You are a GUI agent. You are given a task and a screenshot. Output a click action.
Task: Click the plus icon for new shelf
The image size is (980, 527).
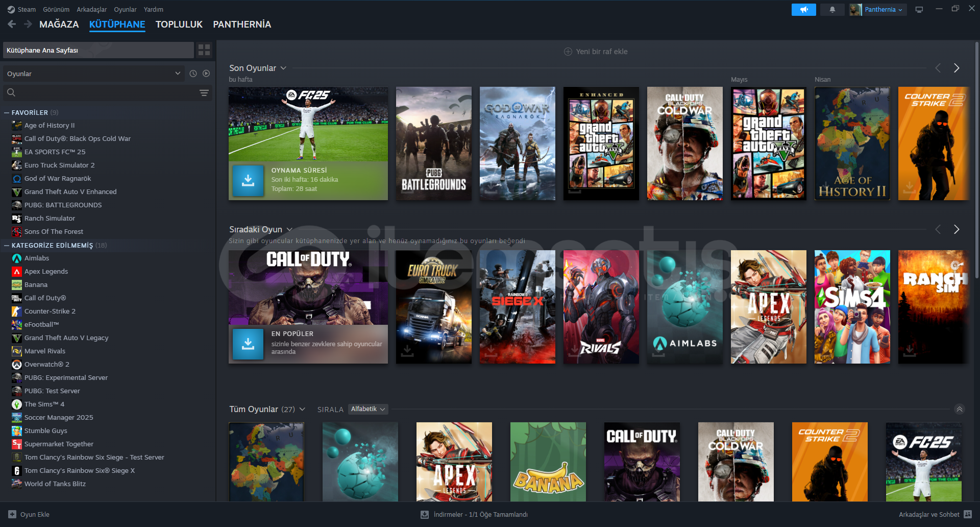568,52
